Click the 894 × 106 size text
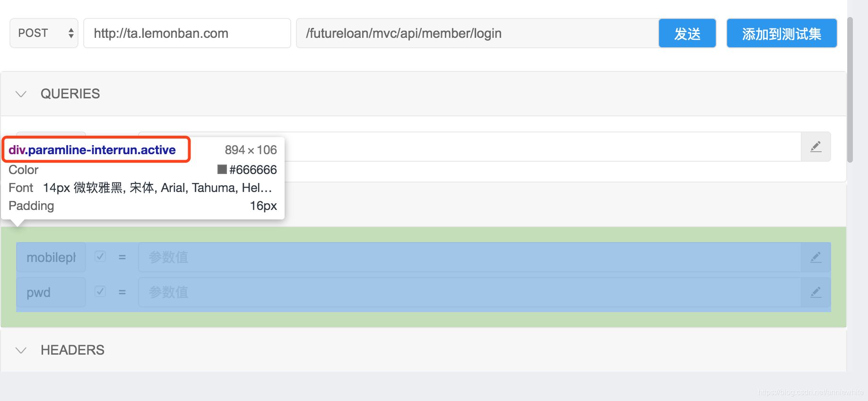The image size is (868, 401). click(251, 150)
